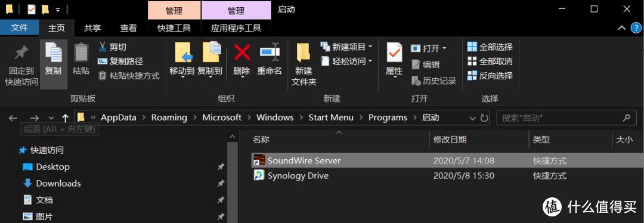Click new folder icon in title bar quick access
The height and width of the screenshot is (223, 644).
coord(46,9)
